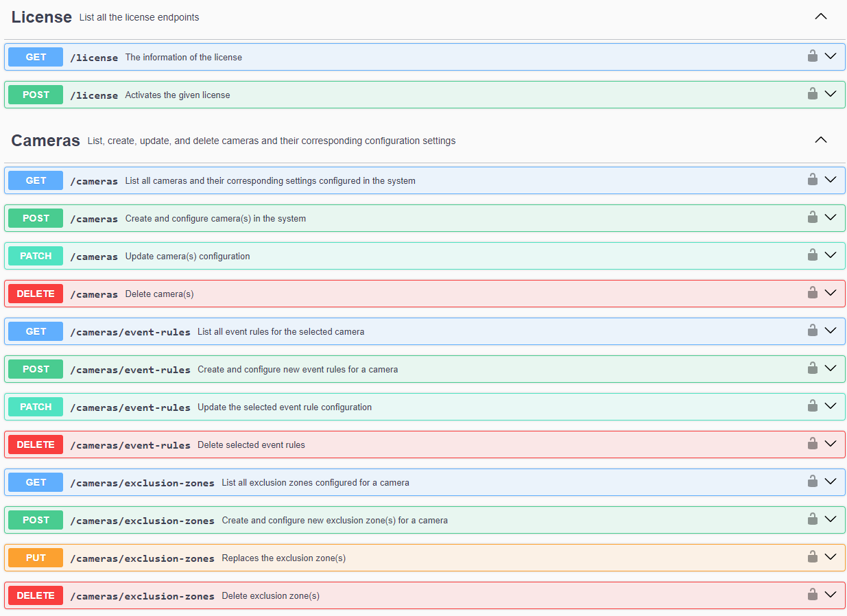The width and height of the screenshot is (847, 616).
Task: Click lock icon on DELETE /cameras/event-rules
Action: (x=813, y=444)
